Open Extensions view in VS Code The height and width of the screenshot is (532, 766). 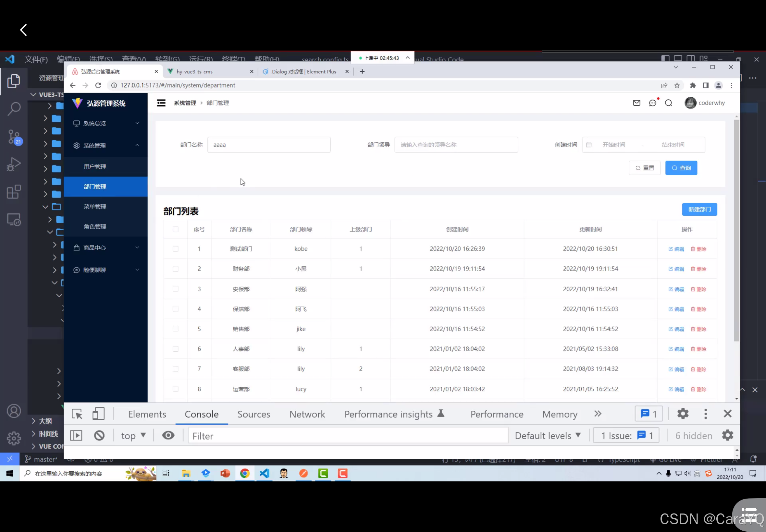[14, 192]
